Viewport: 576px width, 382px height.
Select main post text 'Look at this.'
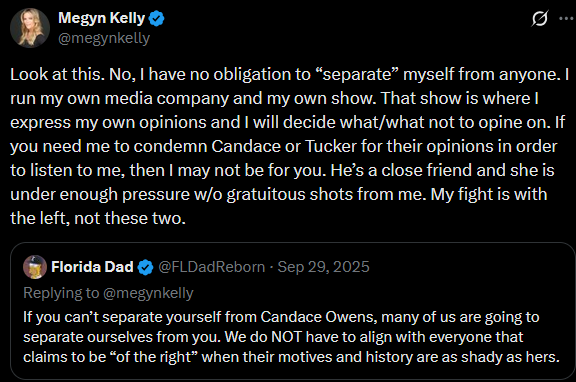point(55,75)
